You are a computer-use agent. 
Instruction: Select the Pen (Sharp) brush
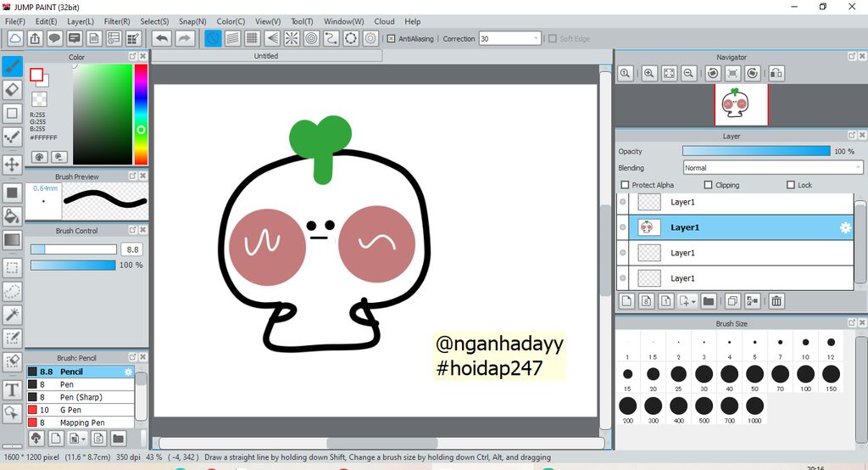click(81, 397)
